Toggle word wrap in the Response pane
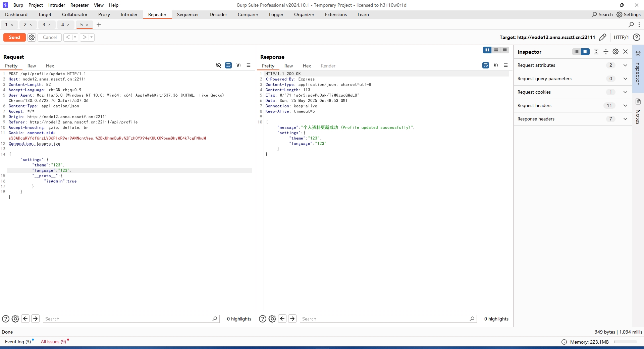 tap(486, 65)
